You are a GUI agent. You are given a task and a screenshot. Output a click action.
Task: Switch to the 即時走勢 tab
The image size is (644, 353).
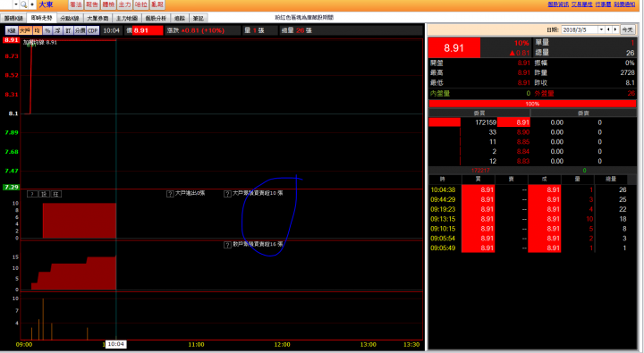41,18
